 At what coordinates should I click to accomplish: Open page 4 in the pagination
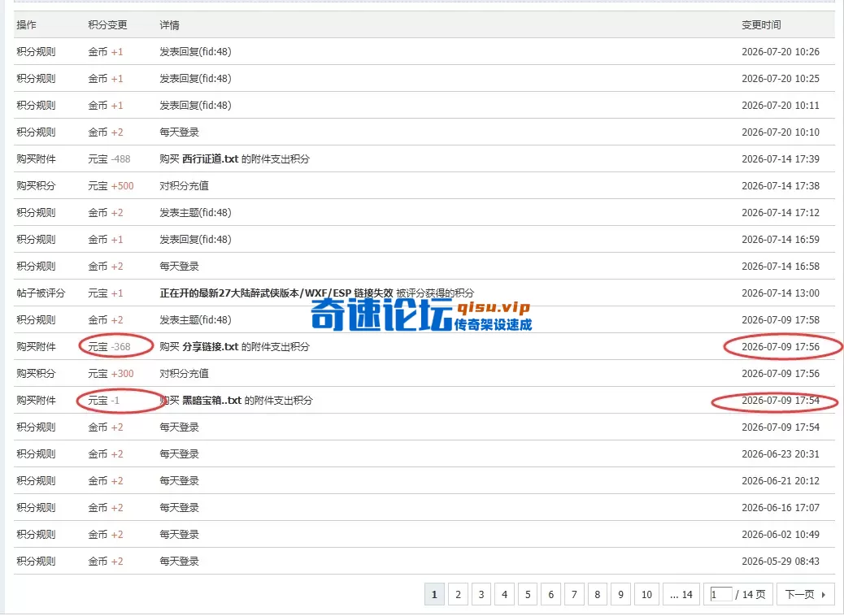click(x=504, y=595)
